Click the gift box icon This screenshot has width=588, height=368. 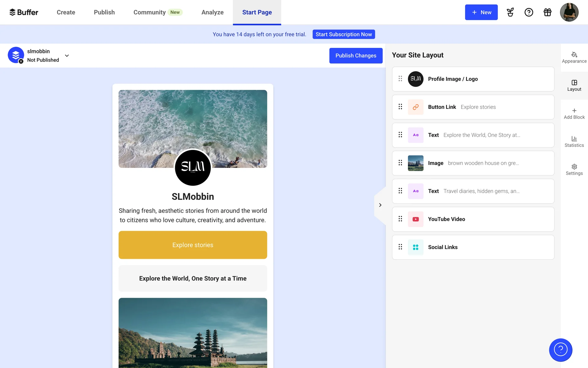point(547,12)
